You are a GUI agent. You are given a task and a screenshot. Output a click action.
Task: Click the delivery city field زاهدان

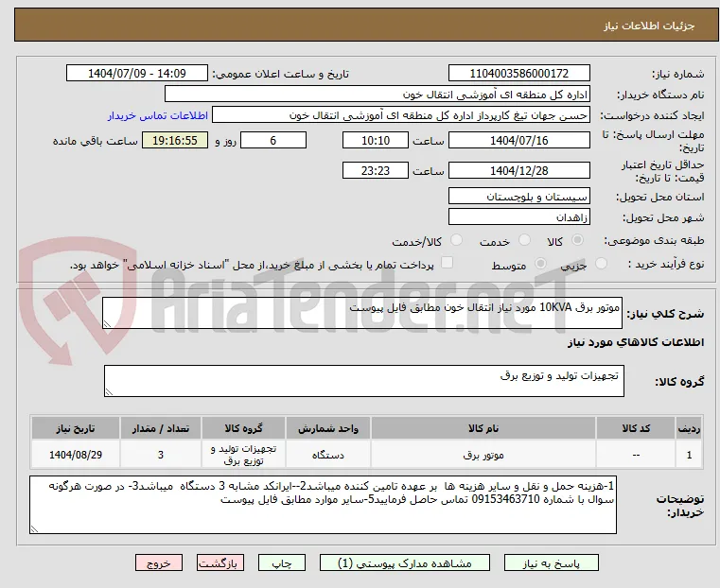coord(519,216)
